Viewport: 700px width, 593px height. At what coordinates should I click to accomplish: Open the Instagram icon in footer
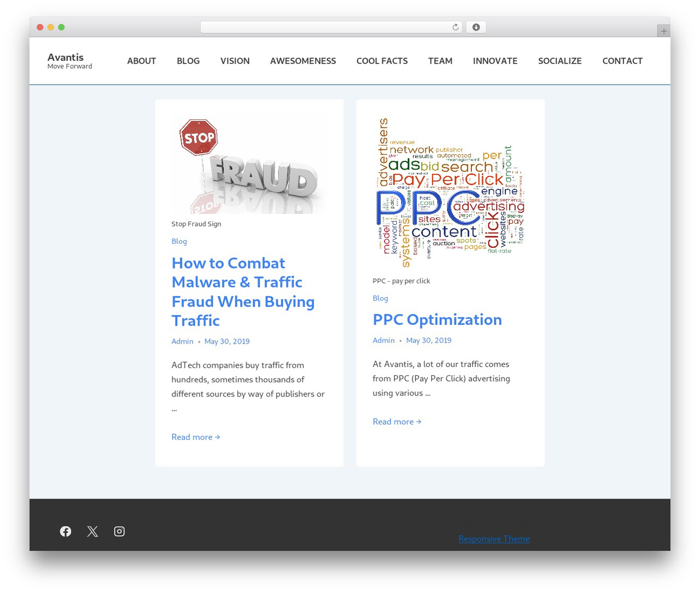click(x=119, y=531)
